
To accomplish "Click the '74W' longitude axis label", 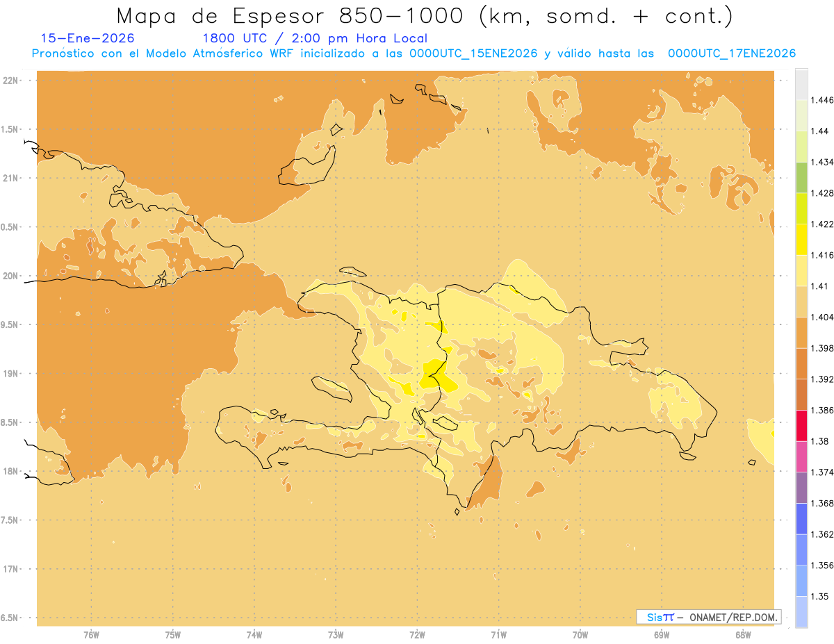I will click(254, 635).
